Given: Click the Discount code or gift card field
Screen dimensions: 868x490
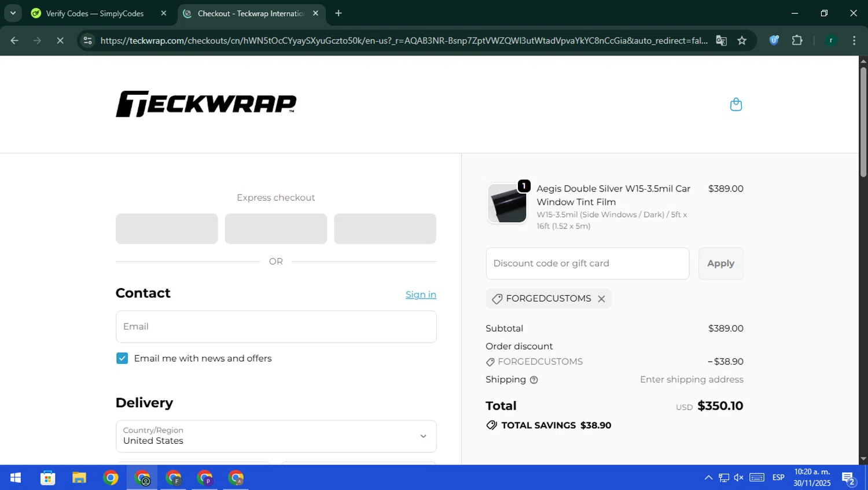Looking at the screenshot, I should click(587, 263).
